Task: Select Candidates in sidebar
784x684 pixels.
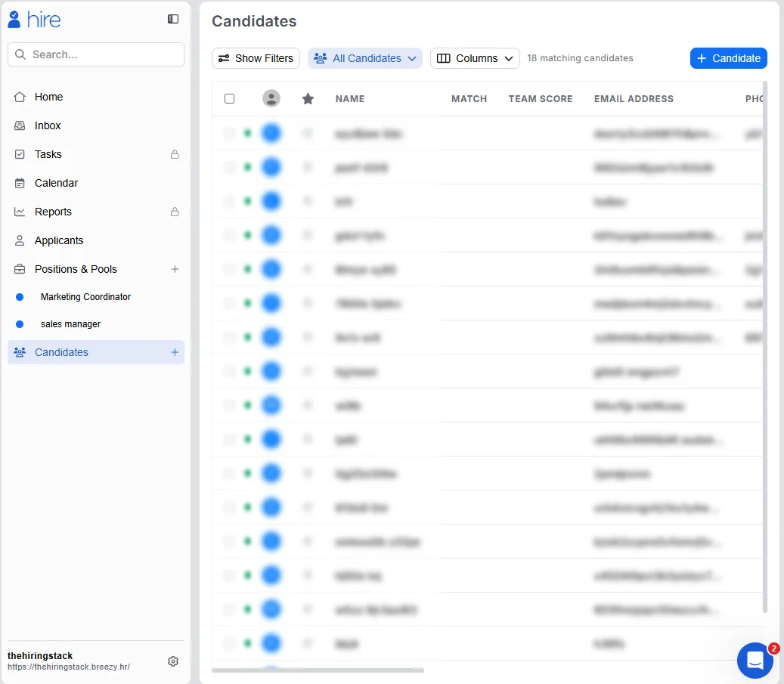Action: click(x=96, y=352)
